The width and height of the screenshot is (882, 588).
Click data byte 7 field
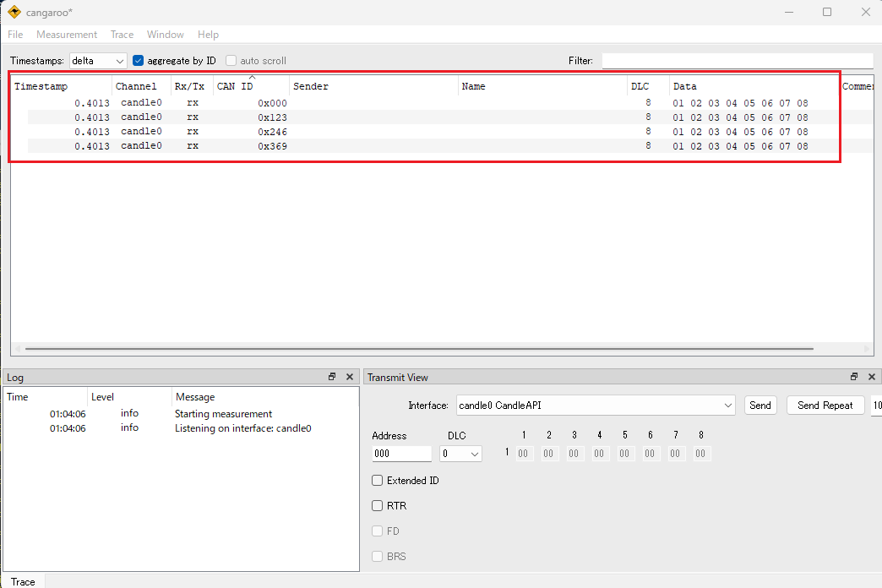pyautogui.click(x=676, y=454)
